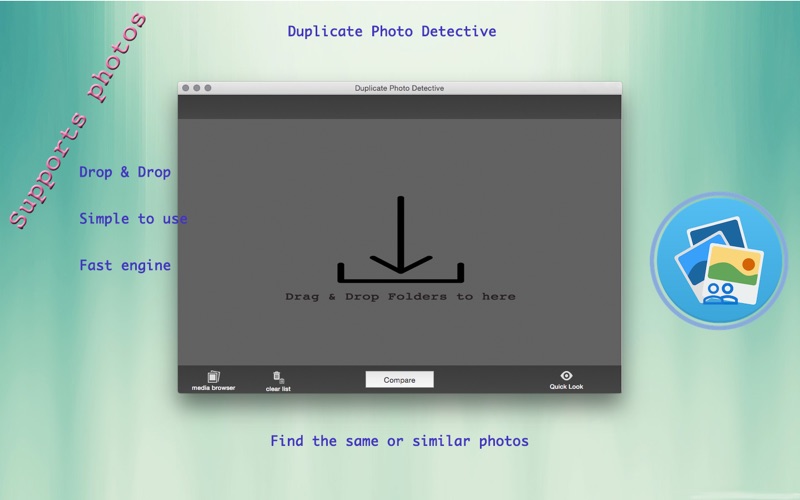This screenshot has width=800, height=500.
Task: Click the 'Simple to use' text
Action: (133, 219)
